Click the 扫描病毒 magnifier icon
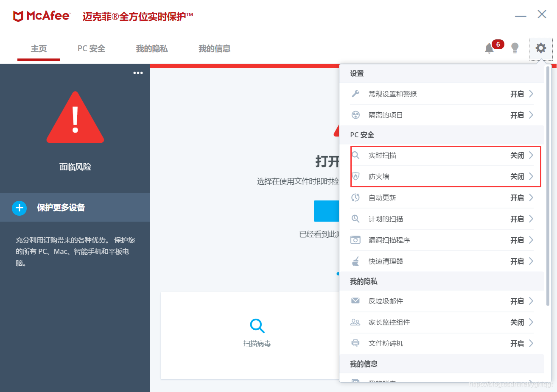 [257, 325]
